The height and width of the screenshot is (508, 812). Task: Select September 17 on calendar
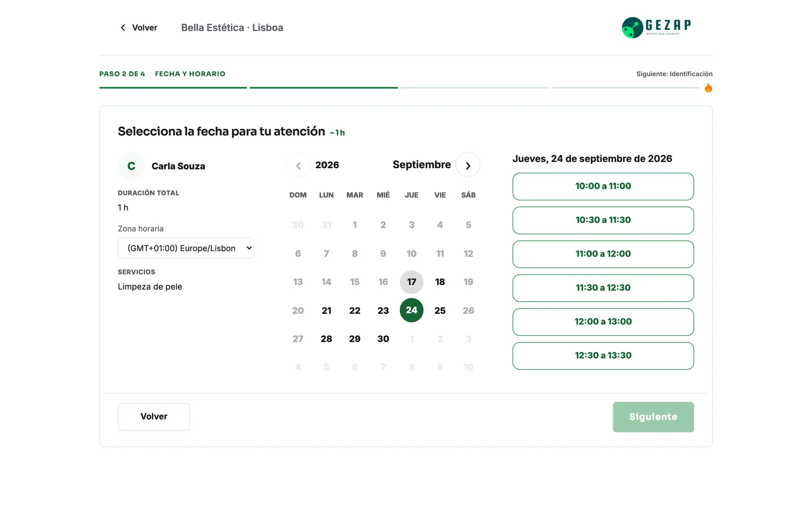coord(412,282)
